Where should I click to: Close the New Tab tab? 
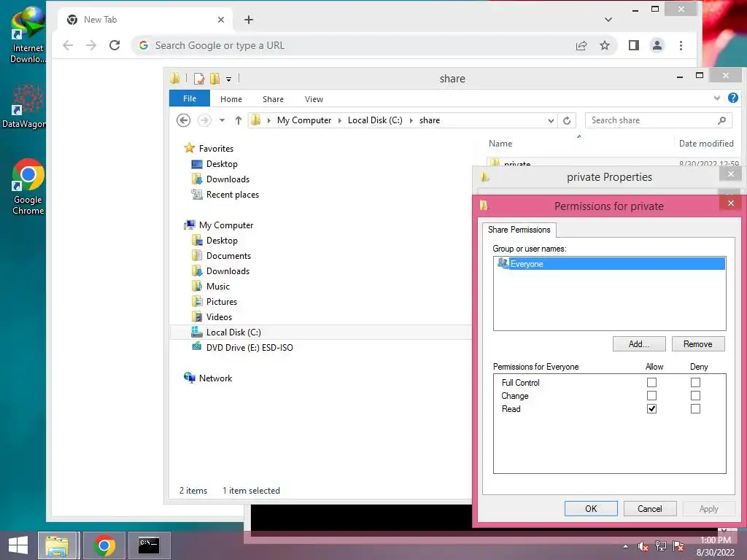click(221, 20)
